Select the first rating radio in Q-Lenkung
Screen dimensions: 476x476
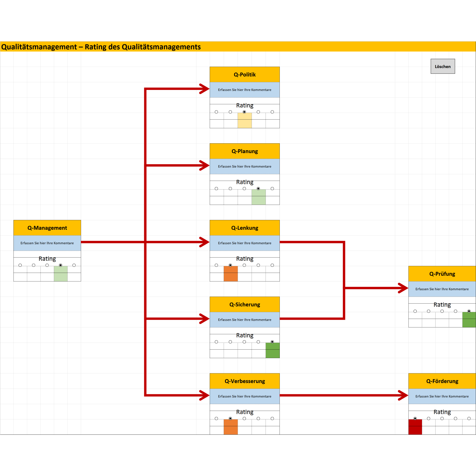pos(216,265)
